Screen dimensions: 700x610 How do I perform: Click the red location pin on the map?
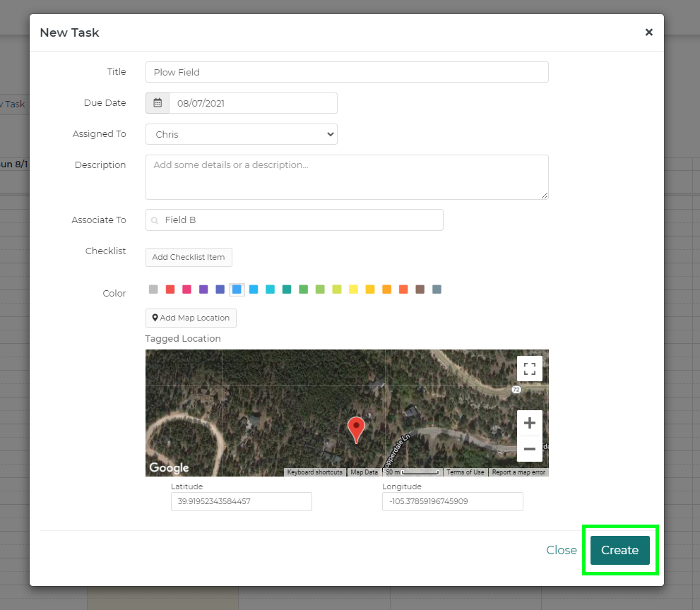(x=356, y=429)
